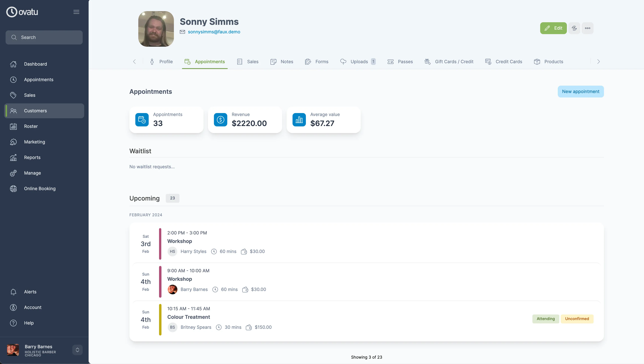The width and height of the screenshot is (644, 364).
Task: Click the Notes icon in customer tabs
Action: click(273, 62)
